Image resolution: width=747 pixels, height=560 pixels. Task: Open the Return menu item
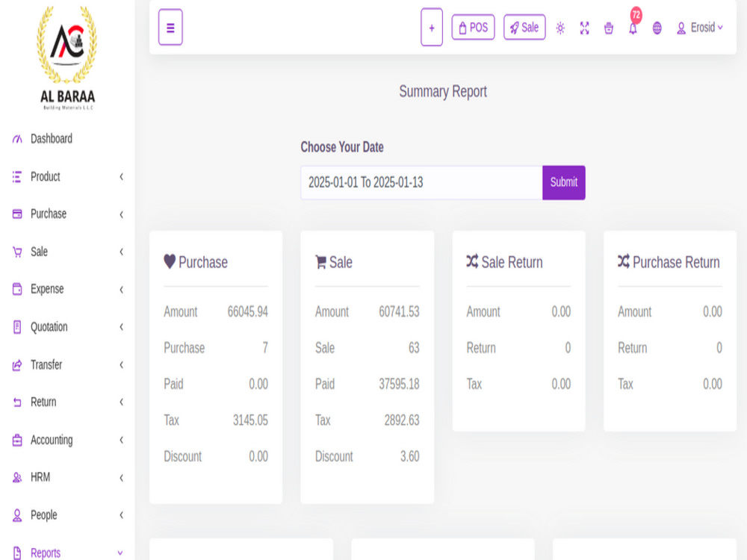[x=43, y=402]
